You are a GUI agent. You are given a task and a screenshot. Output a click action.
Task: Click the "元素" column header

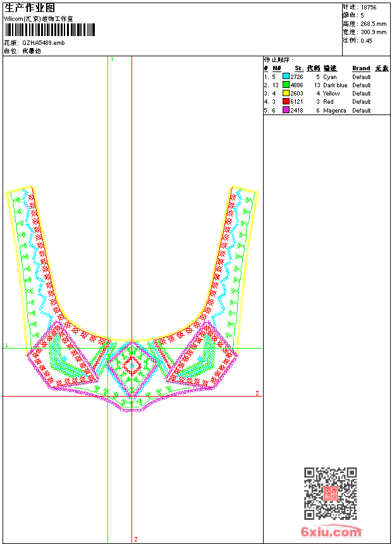click(382, 68)
